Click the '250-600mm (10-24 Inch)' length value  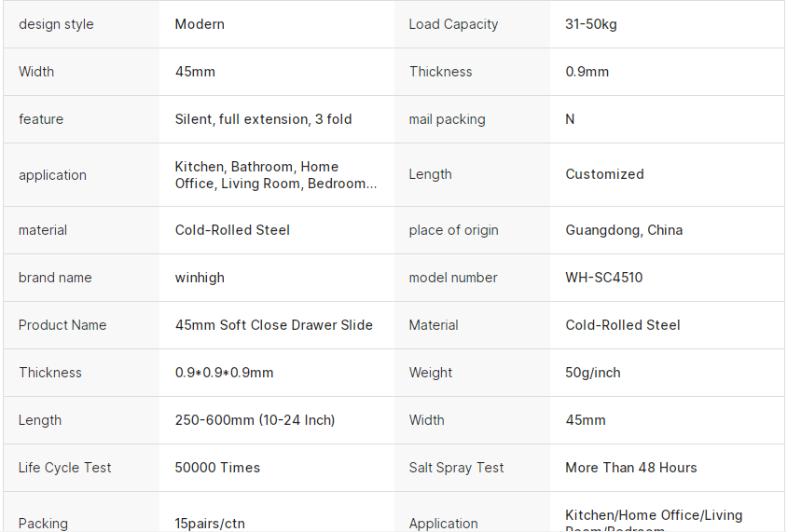[255, 420]
